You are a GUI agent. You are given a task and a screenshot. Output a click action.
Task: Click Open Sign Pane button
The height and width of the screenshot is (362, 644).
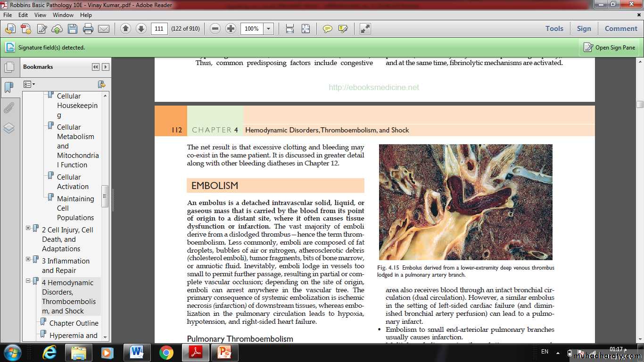click(610, 47)
